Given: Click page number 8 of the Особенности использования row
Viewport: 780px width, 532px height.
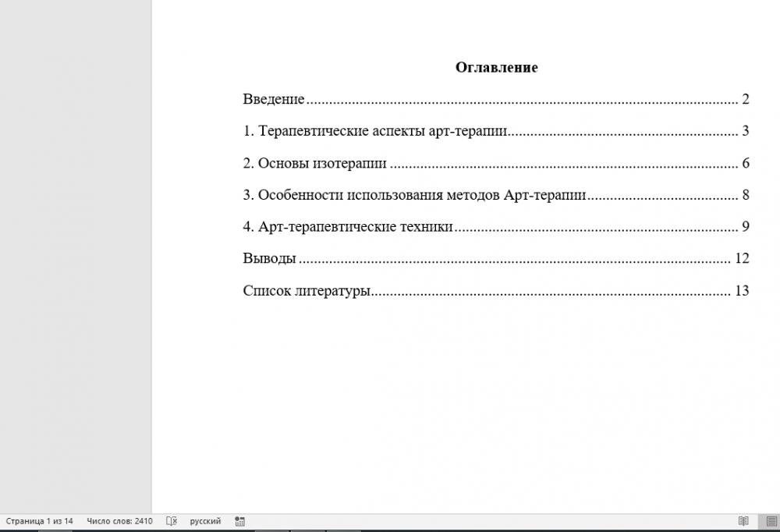Looking at the screenshot, I should click(x=745, y=194).
